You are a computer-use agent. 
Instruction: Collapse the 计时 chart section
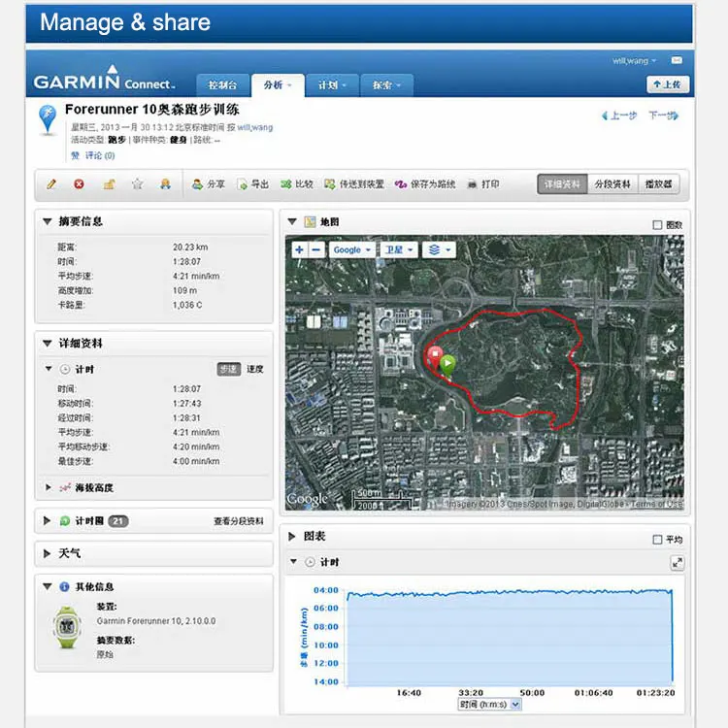[293, 561]
